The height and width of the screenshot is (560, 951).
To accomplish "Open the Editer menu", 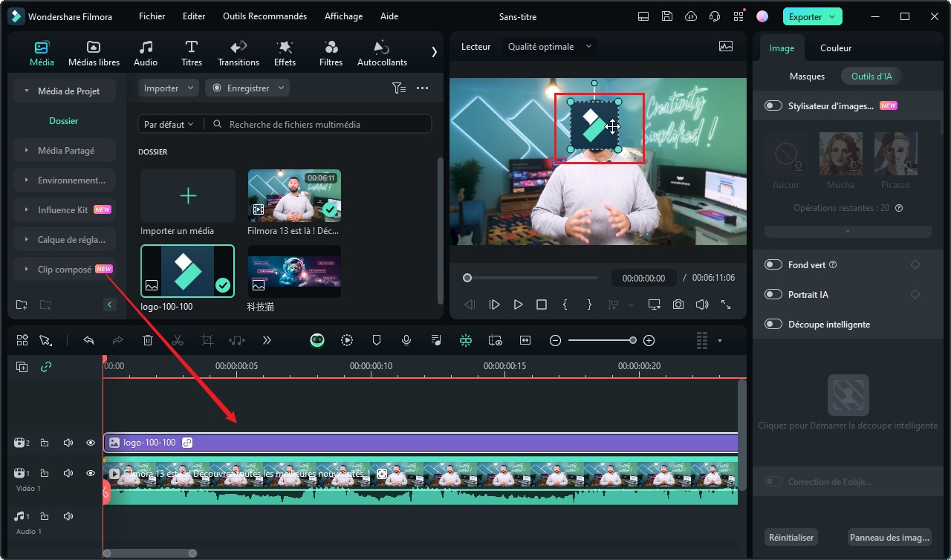I will (194, 16).
